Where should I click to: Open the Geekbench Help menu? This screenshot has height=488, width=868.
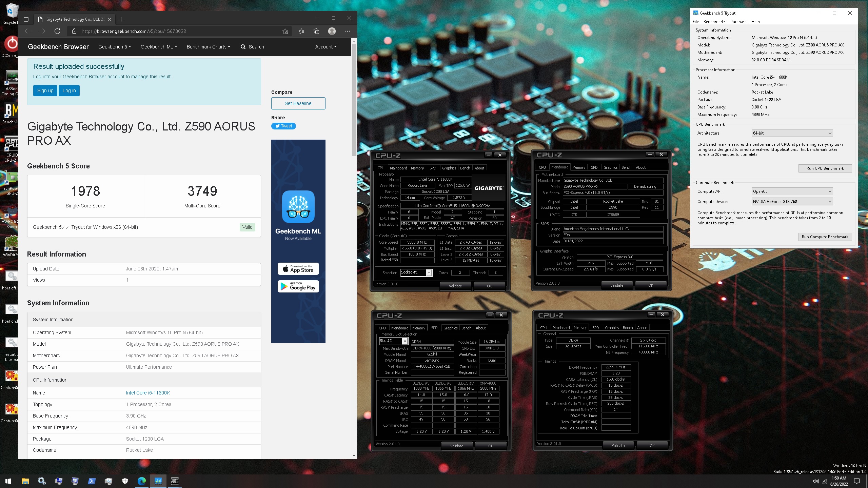pyautogui.click(x=755, y=22)
